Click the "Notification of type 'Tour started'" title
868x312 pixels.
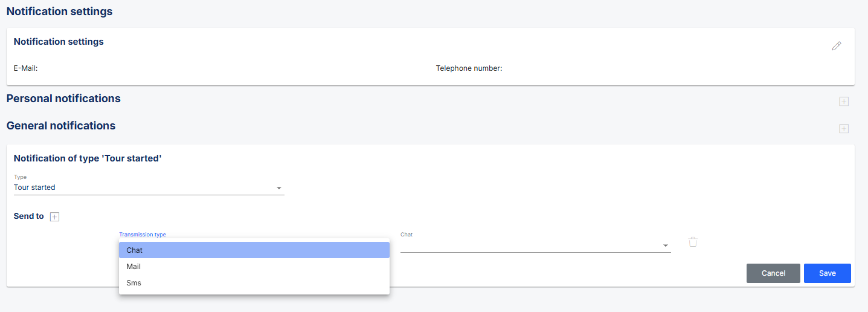tap(88, 158)
